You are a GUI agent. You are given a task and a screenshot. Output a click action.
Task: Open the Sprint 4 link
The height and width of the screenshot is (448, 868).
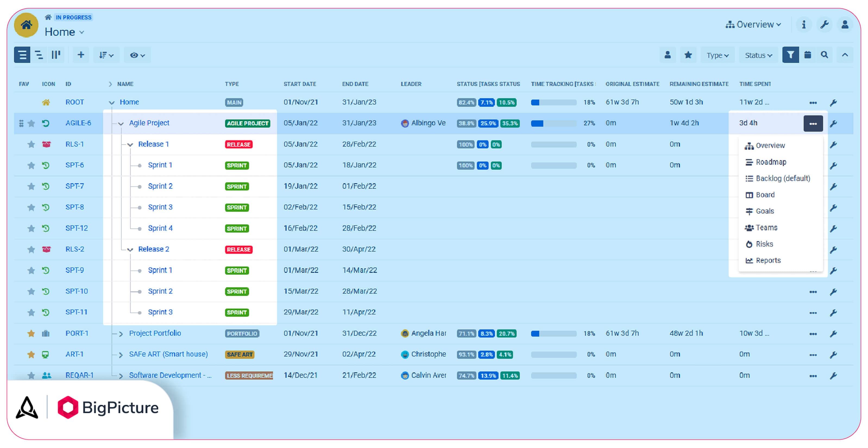pyautogui.click(x=160, y=228)
